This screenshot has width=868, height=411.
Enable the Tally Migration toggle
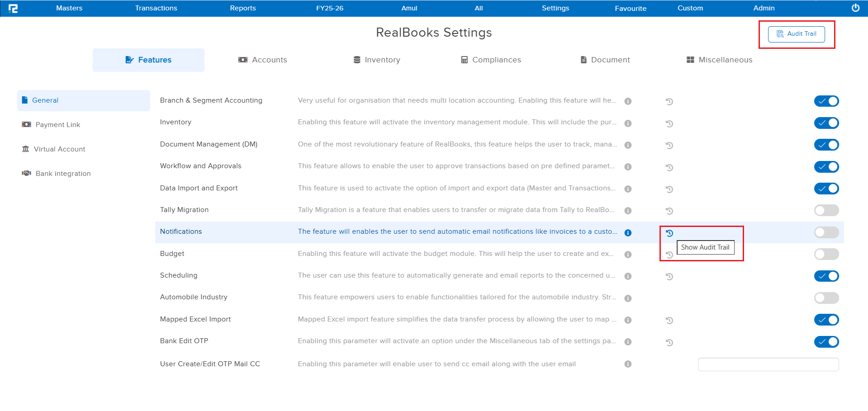tap(826, 210)
